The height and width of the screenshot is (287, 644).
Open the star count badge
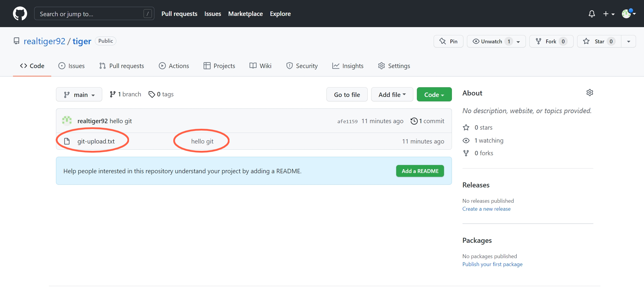coord(611,41)
